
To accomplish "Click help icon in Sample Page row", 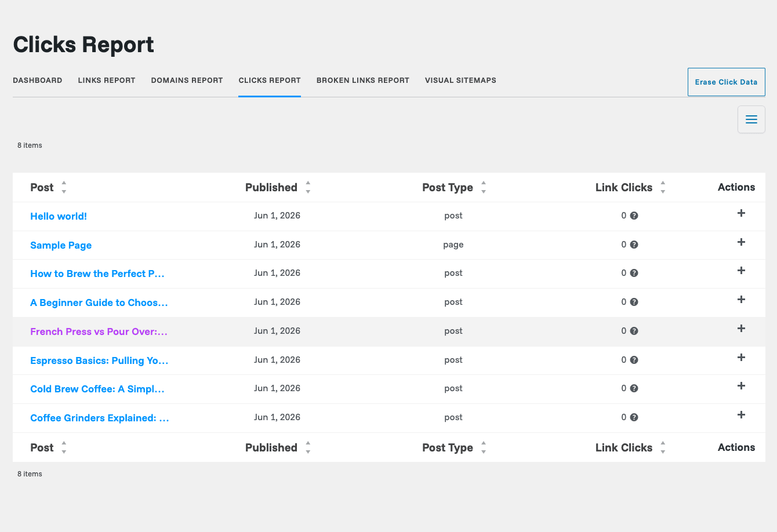I will click(x=634, y=245).
